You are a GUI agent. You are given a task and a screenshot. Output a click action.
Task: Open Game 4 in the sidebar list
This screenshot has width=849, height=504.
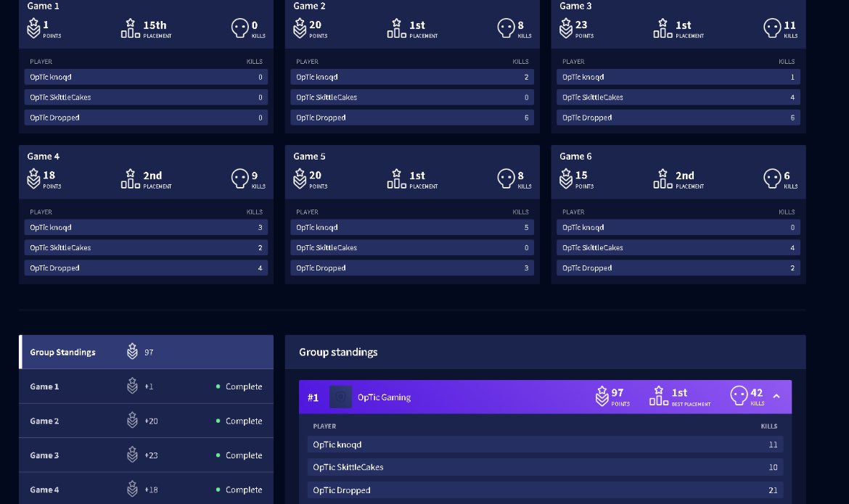pyautogui.click(x=146, y=489)
